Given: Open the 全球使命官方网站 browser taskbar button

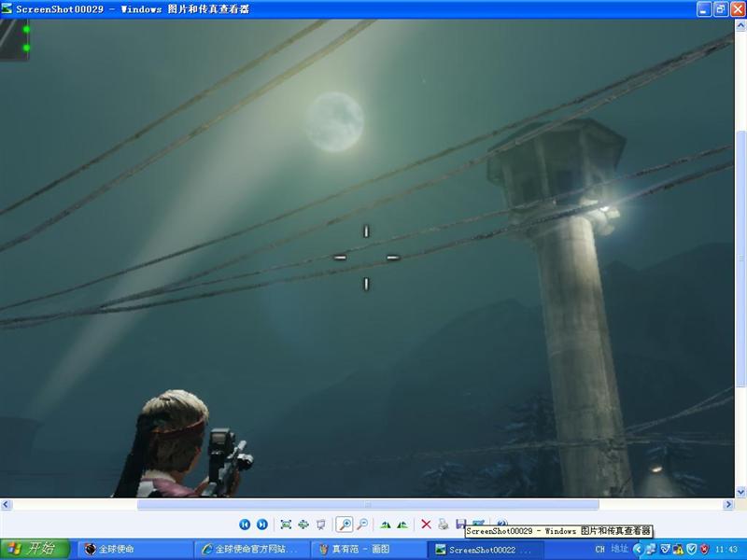Looking at the screenshot, I should [x=251, y=550].
